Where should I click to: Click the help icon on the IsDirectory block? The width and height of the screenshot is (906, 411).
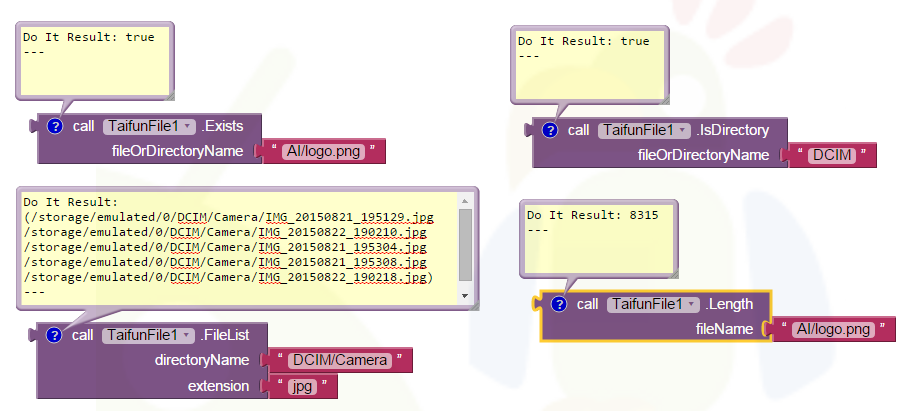tap(550, 130)
